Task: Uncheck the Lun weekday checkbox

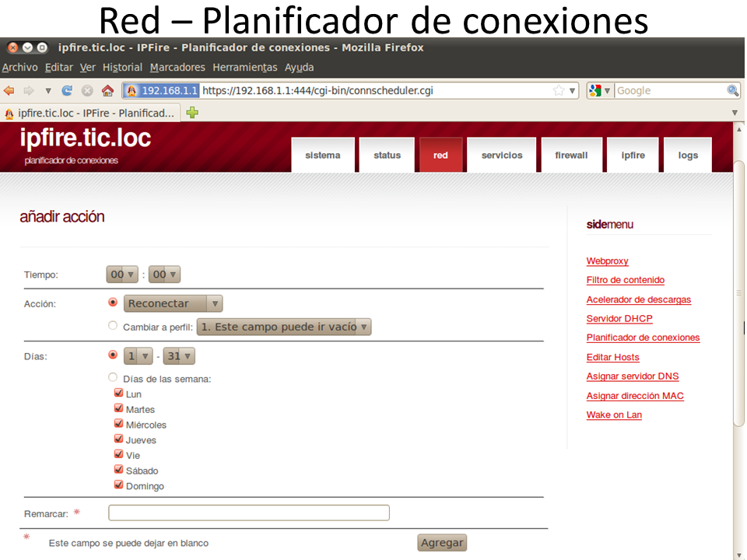Action: (x=119, y=394)
